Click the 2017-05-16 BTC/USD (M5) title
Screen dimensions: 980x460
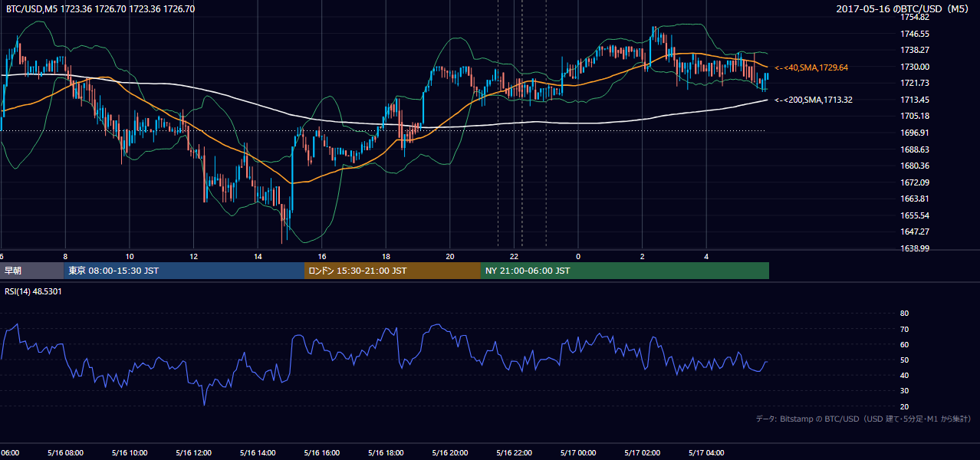pos(904,8)
